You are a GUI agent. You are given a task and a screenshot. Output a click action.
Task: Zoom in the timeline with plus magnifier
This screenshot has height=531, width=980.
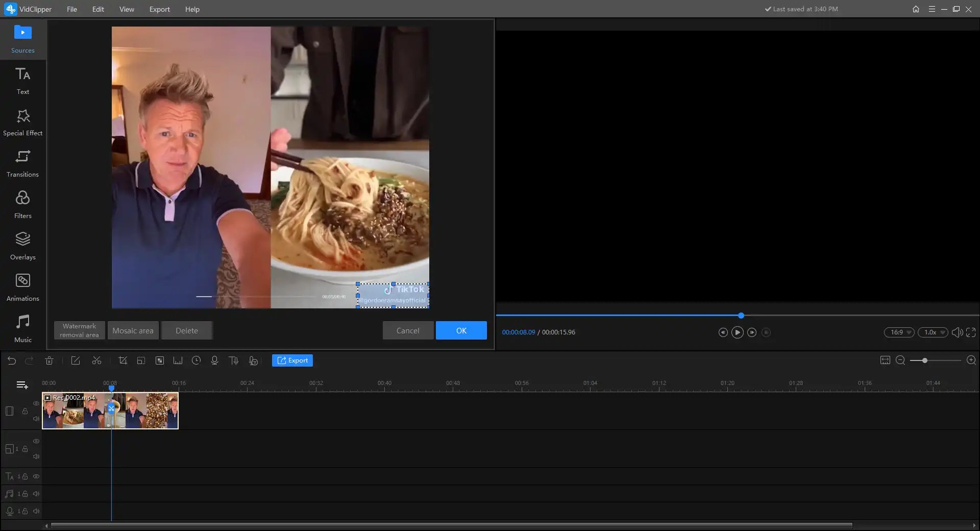point(971,360)
